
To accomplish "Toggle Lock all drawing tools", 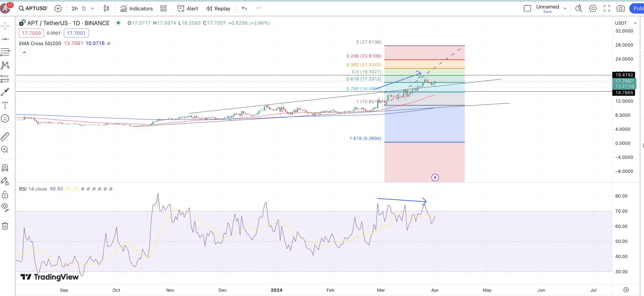I will pos(5,194).
